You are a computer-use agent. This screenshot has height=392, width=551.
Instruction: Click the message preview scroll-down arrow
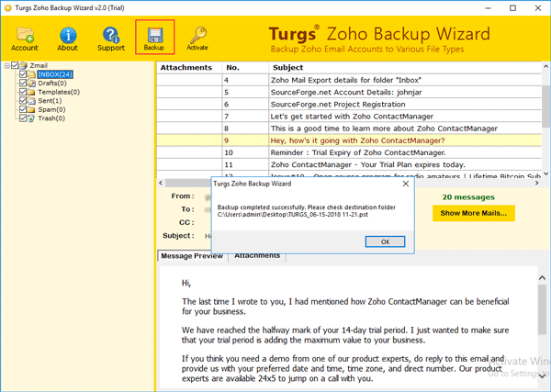[542, 376]
